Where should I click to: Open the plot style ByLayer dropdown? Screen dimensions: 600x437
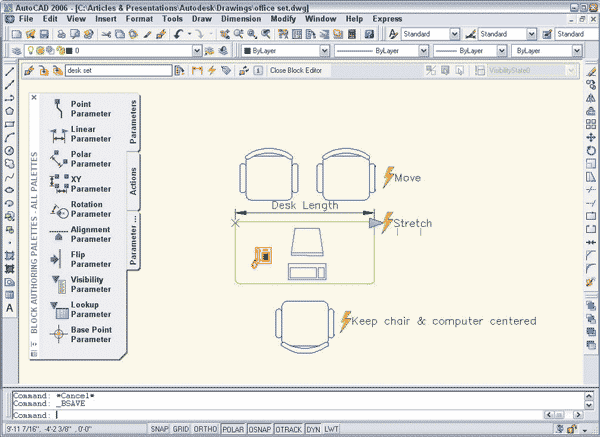click(577, 51)
